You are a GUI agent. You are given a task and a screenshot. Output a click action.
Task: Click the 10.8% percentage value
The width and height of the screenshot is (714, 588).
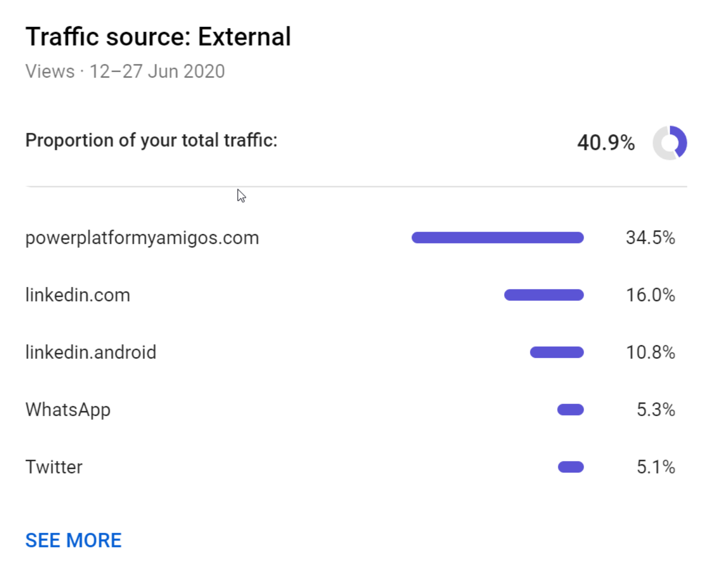point(651,352)
